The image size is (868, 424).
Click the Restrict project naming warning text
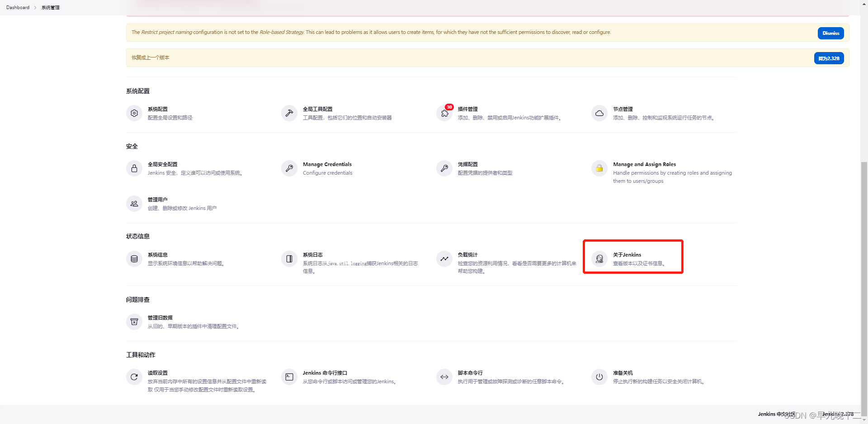(x=371, y=32)
